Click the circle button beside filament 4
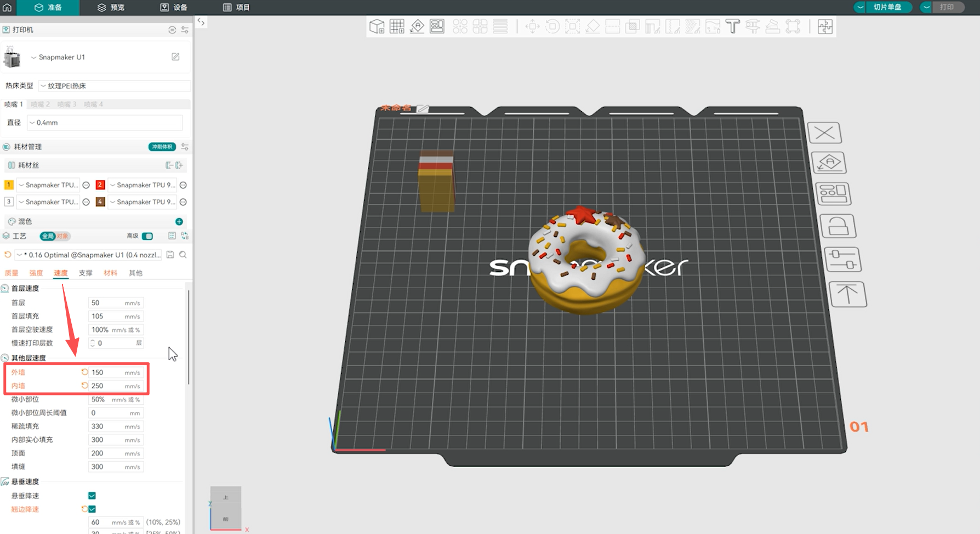This screenshot has height=534, width=980. (x=183, y=202)
